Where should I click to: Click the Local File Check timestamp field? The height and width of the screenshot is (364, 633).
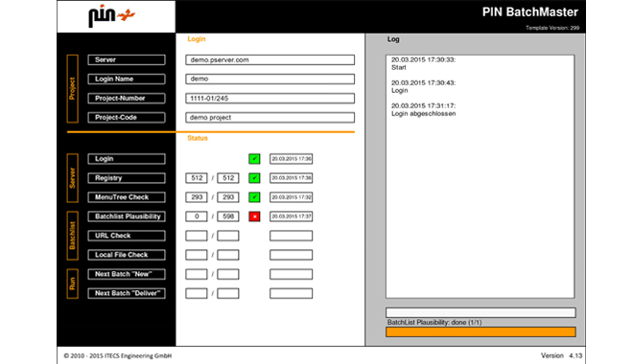(x=291, y=255)
